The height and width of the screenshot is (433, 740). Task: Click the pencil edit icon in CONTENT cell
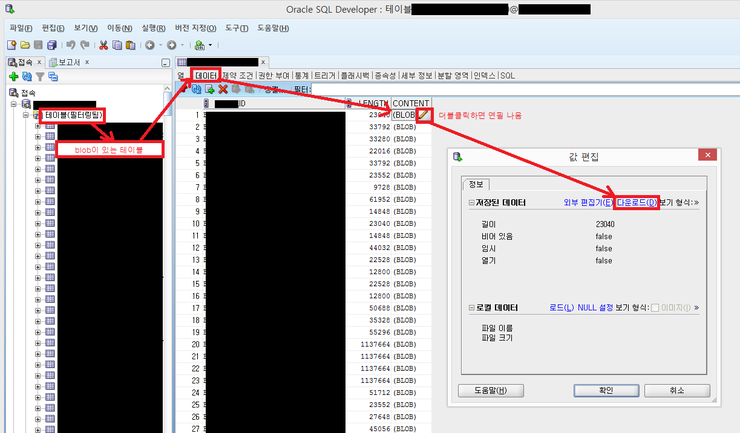tap(424, 115)
